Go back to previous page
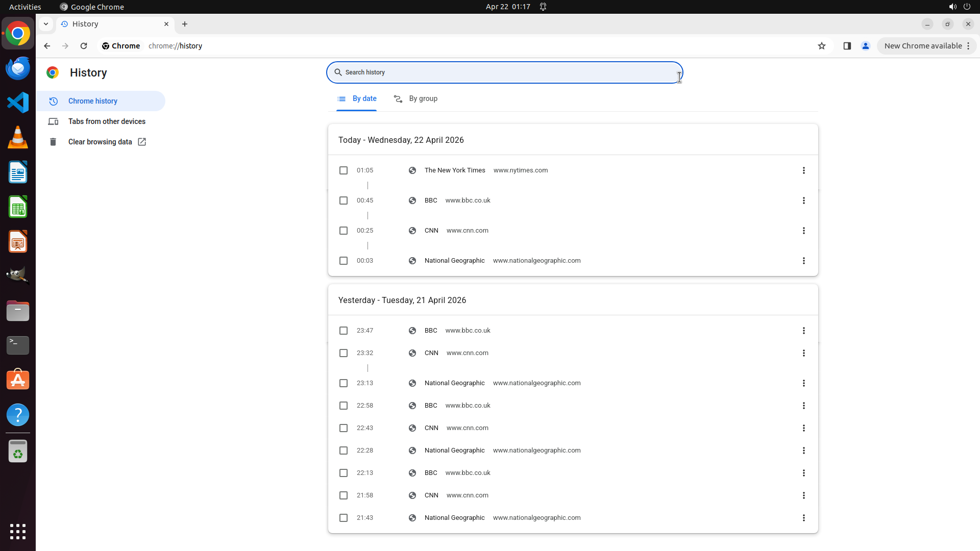 (47, 46)
